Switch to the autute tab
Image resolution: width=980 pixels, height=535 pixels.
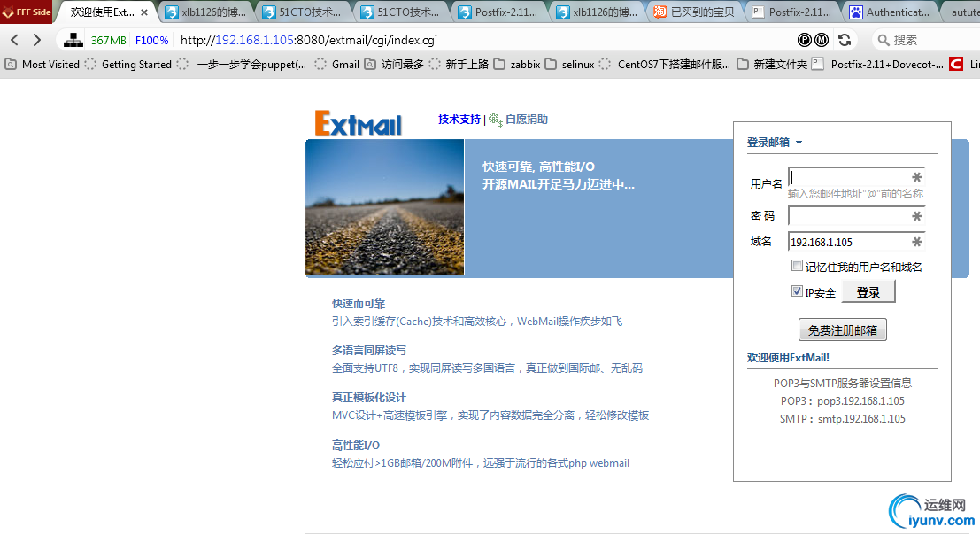coord(964,12)
